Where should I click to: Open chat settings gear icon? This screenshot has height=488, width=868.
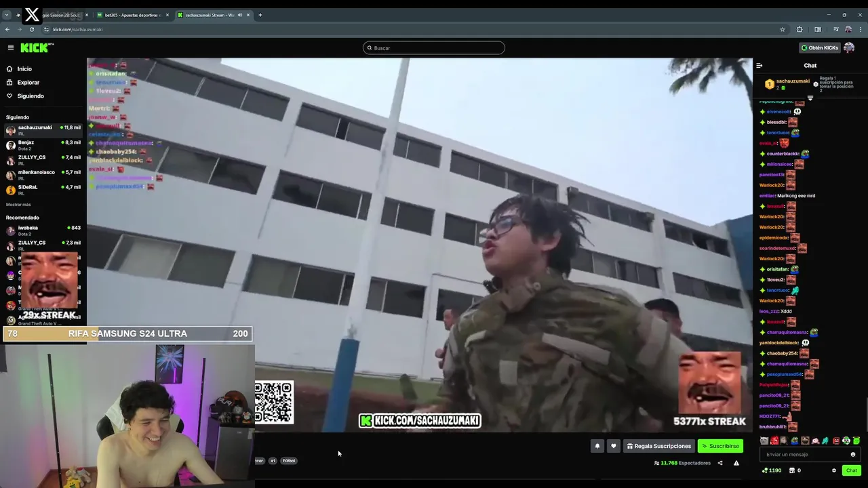[x=834, y=470]
